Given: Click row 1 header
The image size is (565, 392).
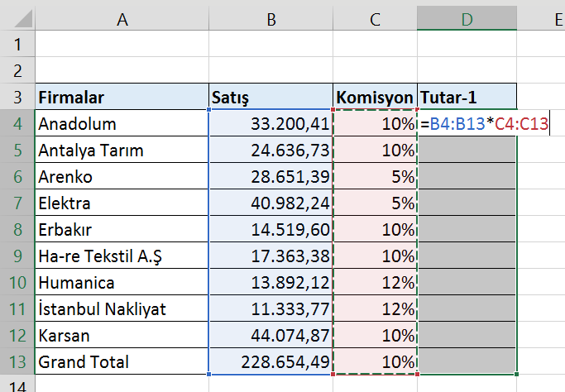Looking at the screenshot, I should pos(17,43).
